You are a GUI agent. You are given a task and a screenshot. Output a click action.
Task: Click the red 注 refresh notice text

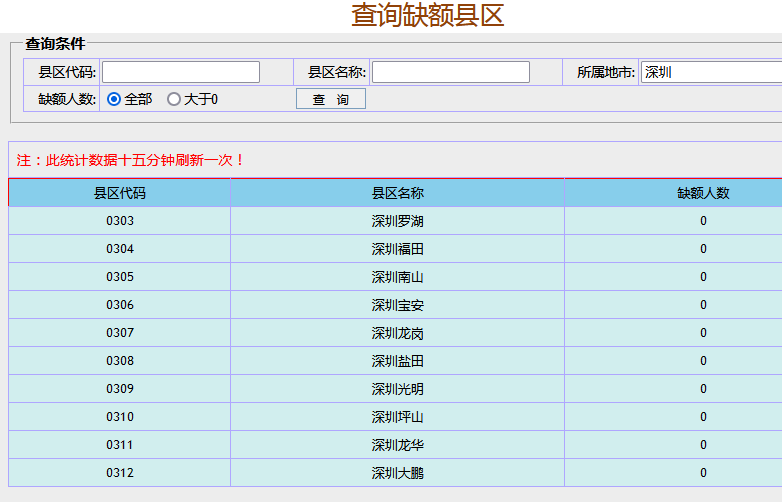pyautogui.click(x=130, y=160)
